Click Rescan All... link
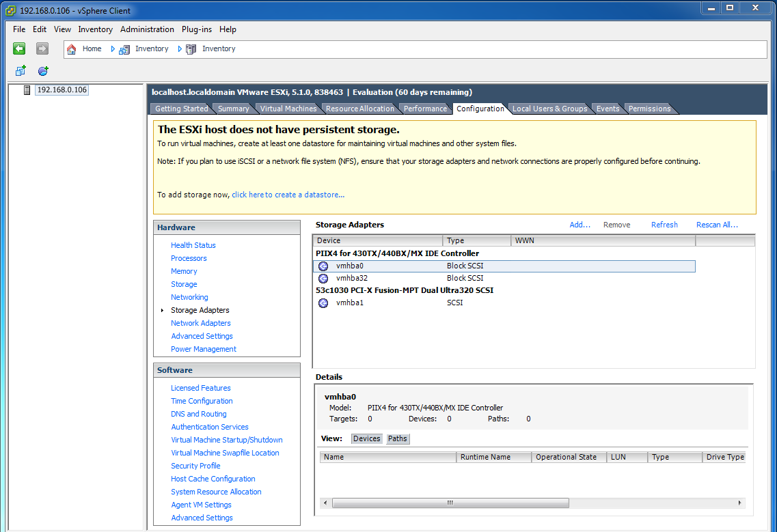Viewport: 777px width, 532px height. (717, 225)
